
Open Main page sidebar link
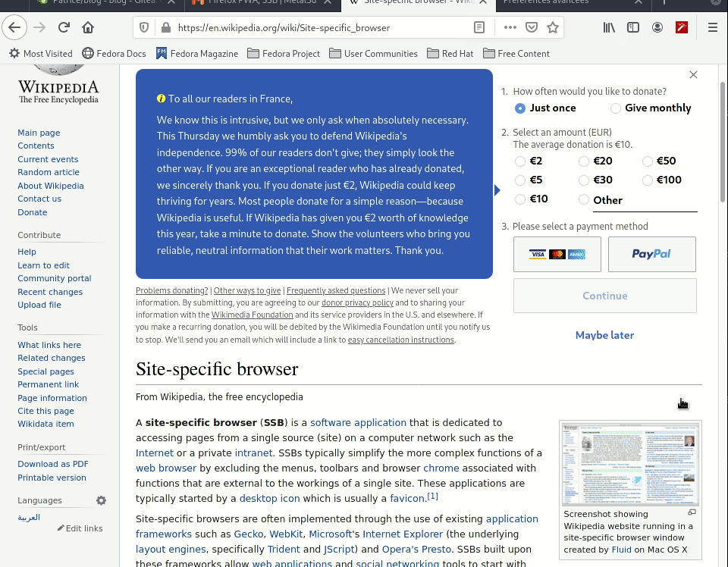(x=39, y=133)
